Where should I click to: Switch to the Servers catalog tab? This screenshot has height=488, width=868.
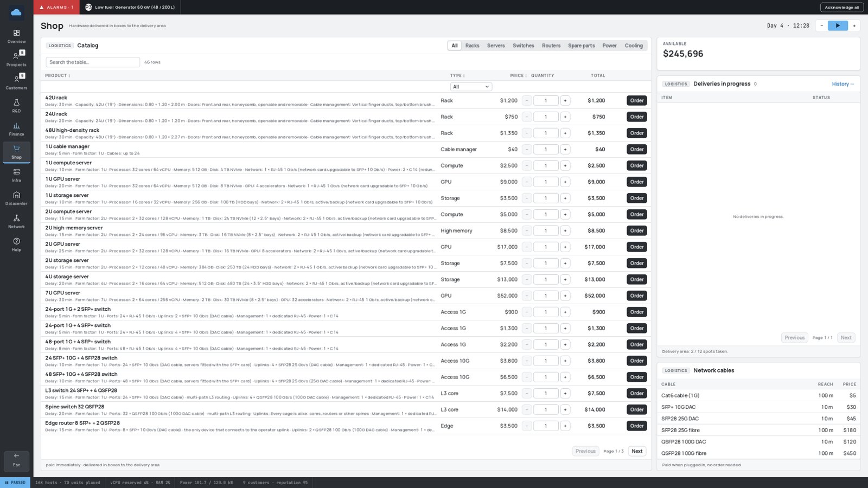496,46
